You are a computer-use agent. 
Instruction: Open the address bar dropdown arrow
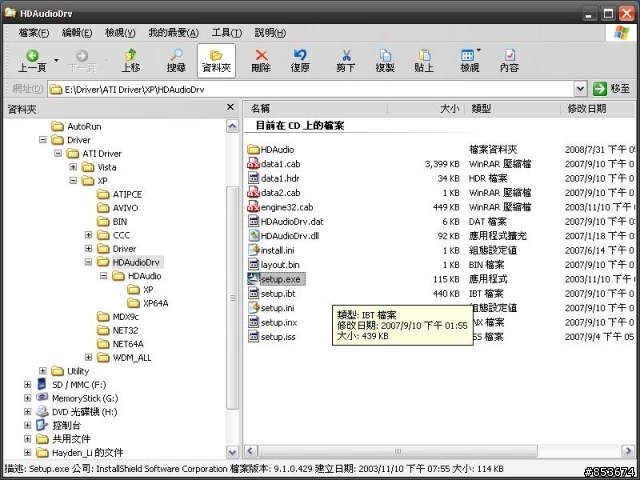click(580, 89)
